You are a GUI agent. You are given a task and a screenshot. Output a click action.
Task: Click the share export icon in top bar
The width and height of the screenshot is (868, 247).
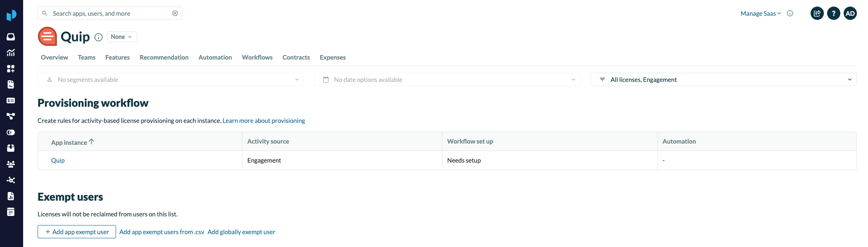817,13
